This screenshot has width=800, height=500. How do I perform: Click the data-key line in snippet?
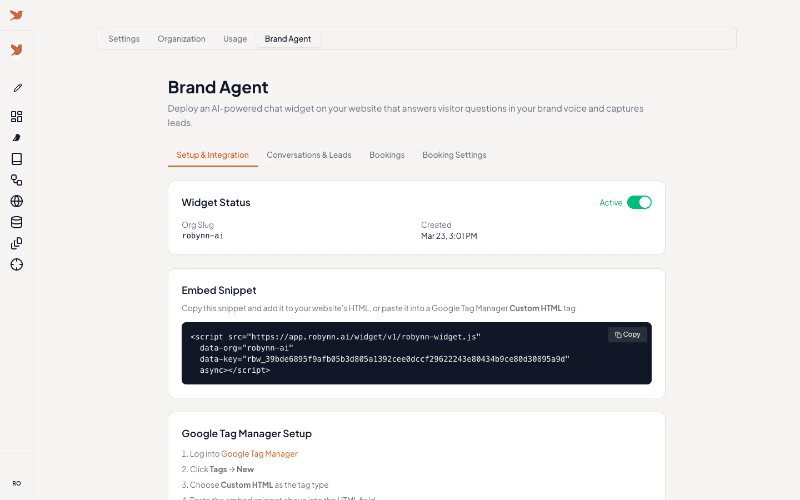(384, 359)
